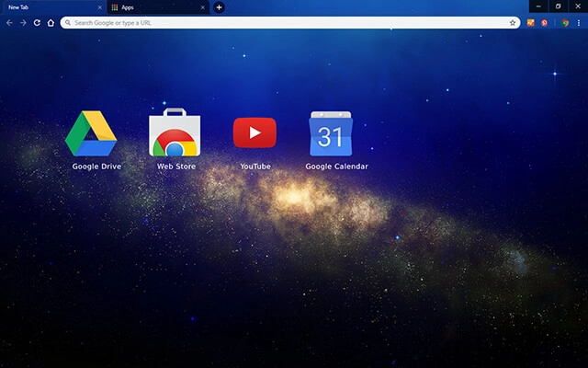Go to the home page

point(51,23)
